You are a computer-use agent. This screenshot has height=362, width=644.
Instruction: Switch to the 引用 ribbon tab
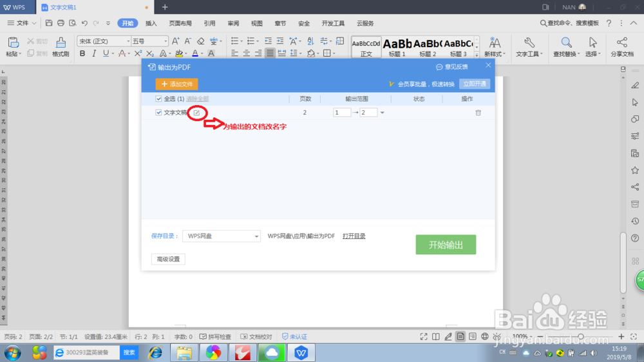209,23
